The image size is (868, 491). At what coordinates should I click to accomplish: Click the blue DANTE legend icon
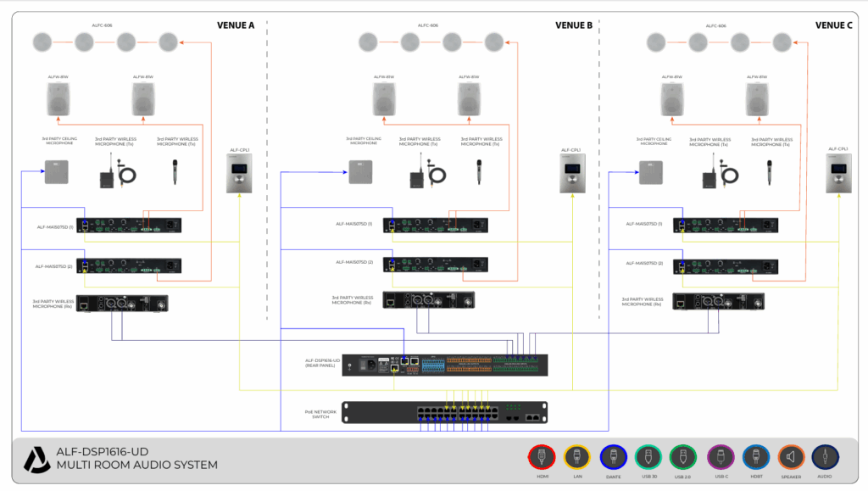coord(613,457)
